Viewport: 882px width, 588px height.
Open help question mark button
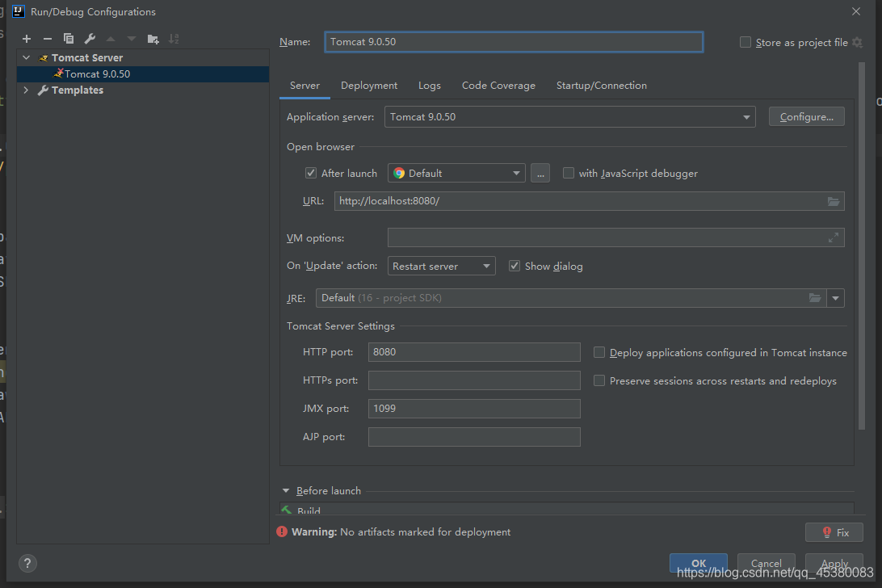click(x=27, y=563)
